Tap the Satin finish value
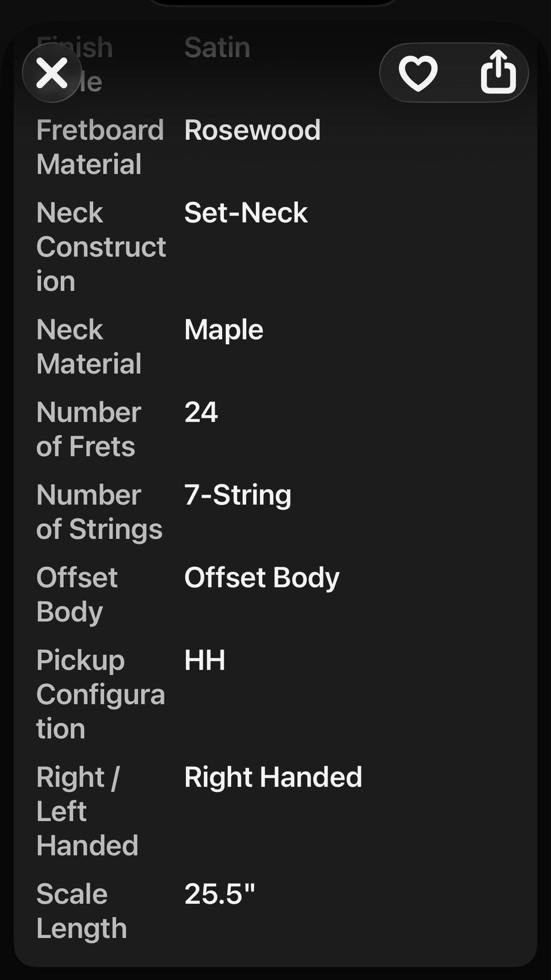Screen dimensions: 551x980 (x=217, y=48)
